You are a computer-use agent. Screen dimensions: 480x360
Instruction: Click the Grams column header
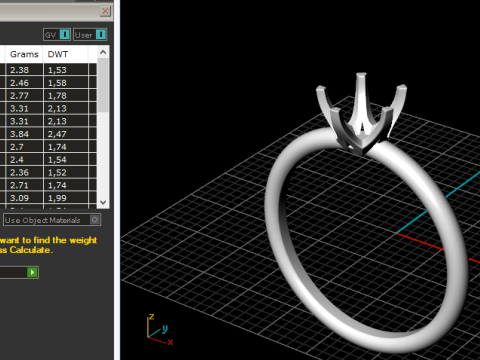coord(24,54)
